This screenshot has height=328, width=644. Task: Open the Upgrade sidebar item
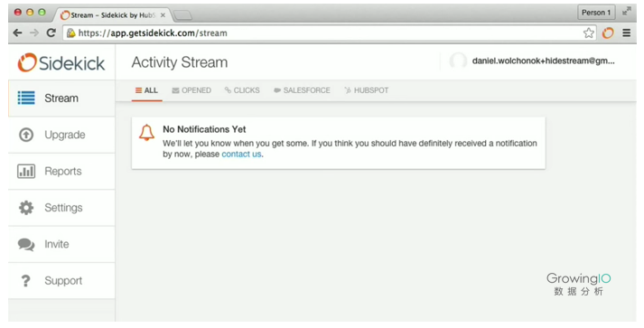pos(61,135)
